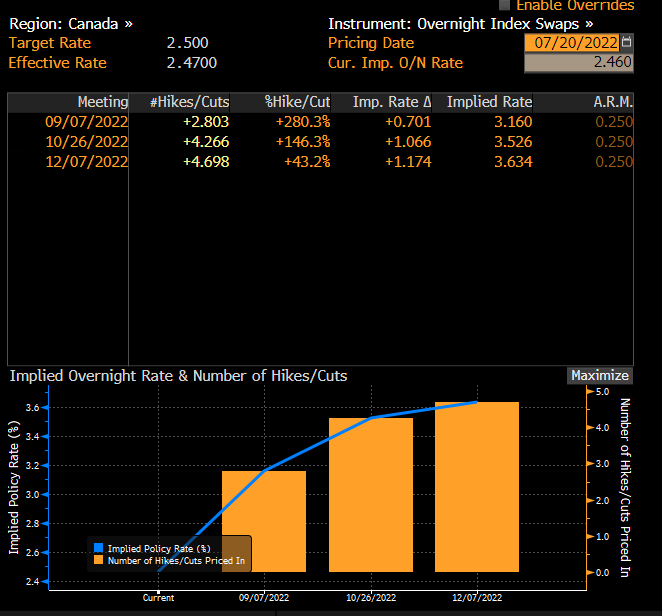Click the A.R.M. 0.250 value for 12/07/2022
The image size is (662, 616).
pyautogui.click(x=614, y=162)
